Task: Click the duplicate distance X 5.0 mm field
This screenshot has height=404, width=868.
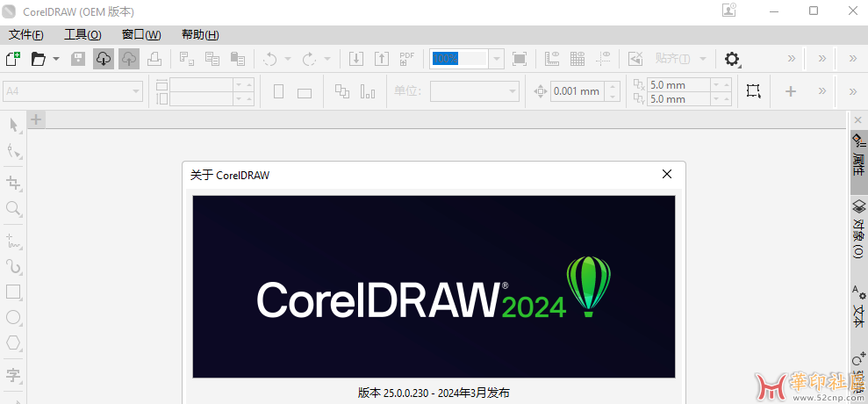Action: pos(679,85)
